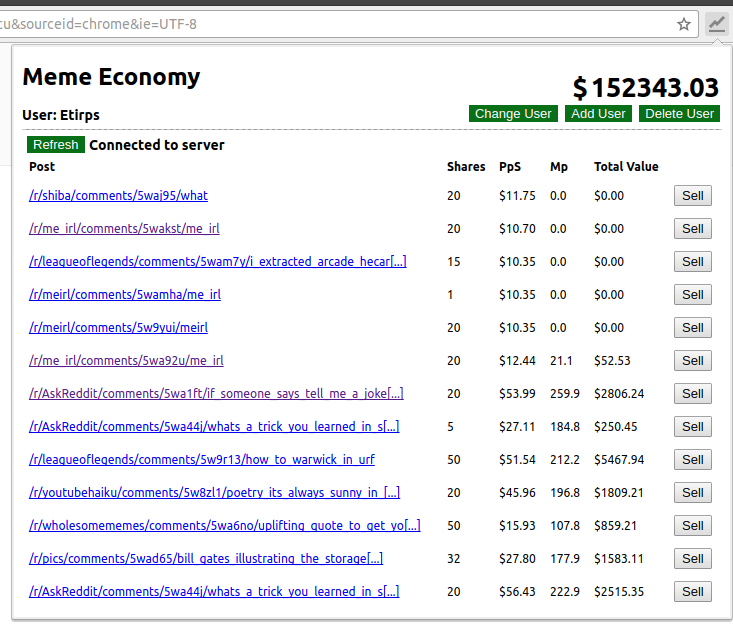The height and width of the screenshot is (634, 733).
Task: Open the youtubehaiku poetry_its_always_sunny link
Action: pos(215,493)
